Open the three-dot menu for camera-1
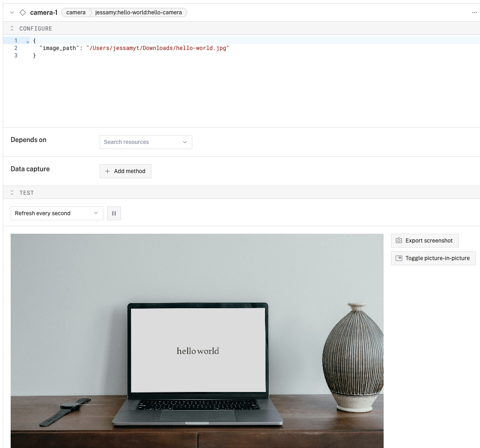The image size is (480, 448). click(474, 12)
